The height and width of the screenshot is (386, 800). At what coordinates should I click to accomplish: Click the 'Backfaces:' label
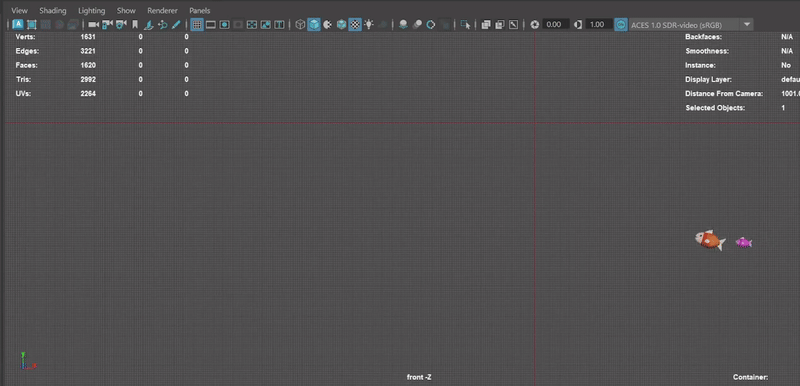[703, 37]
